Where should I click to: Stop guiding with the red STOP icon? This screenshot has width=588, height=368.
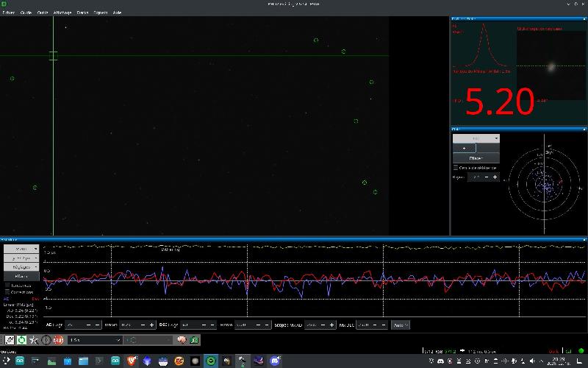click(x=58, y=340)
